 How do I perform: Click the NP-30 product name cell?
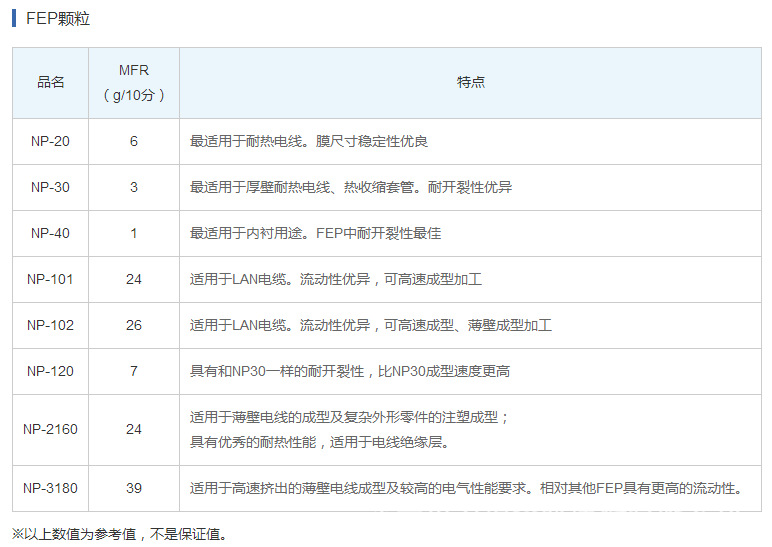(50, 187)
